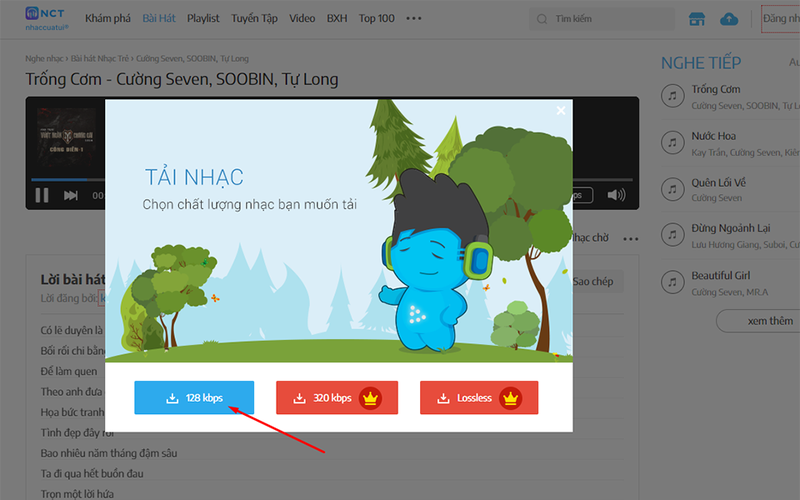Open the Top 100 menu item

(377, 18)
